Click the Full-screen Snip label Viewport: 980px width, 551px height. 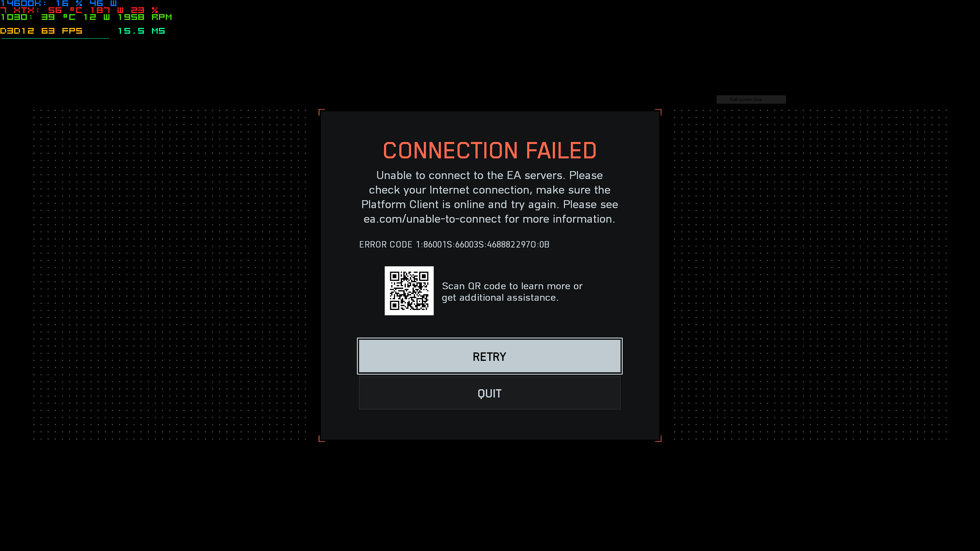(746, 99)
